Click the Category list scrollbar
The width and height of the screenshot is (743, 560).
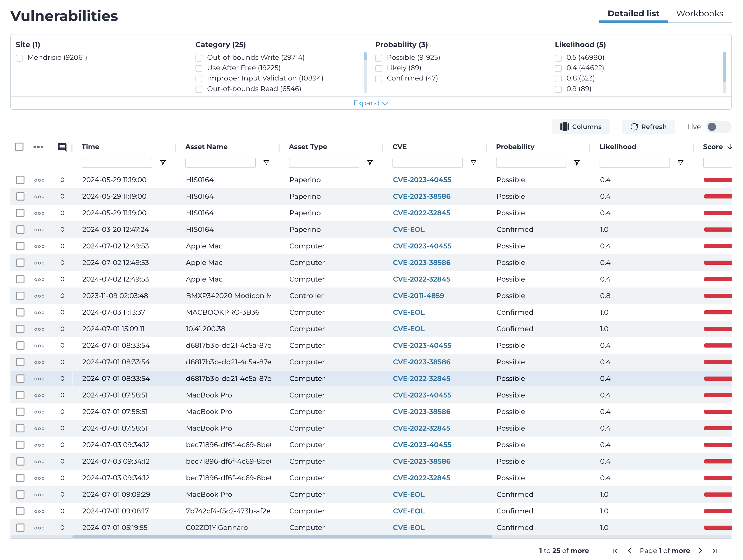365,56
